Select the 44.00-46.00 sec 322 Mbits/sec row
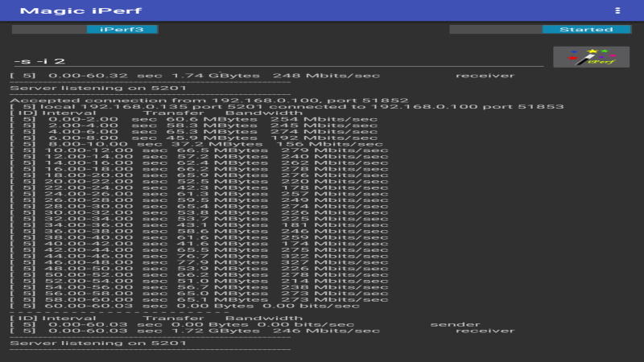 pos(199,256)
